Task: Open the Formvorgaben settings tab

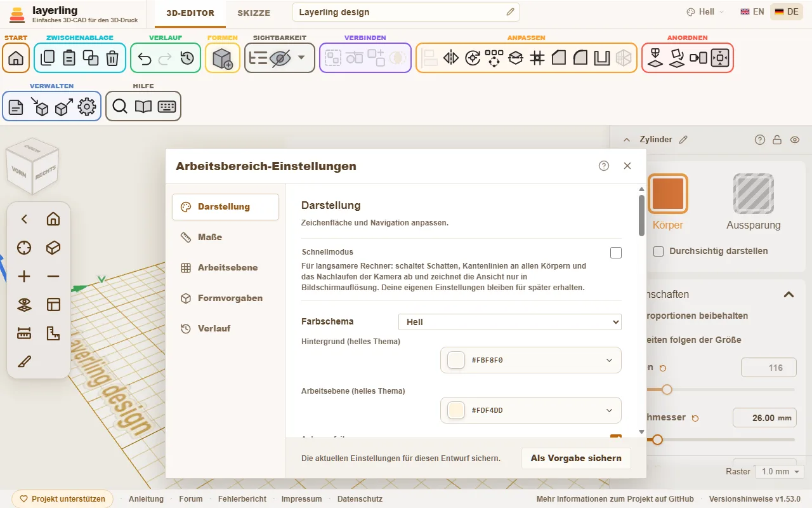Action: click(x=225, y=298)
